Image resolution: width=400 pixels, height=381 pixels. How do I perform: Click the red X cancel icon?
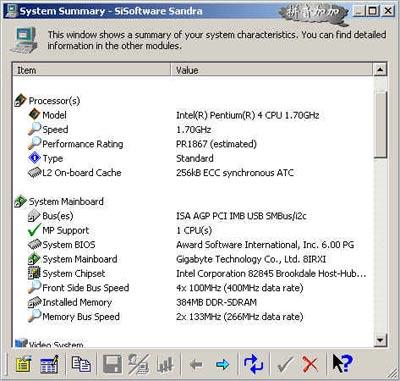[x=310, y=364]
